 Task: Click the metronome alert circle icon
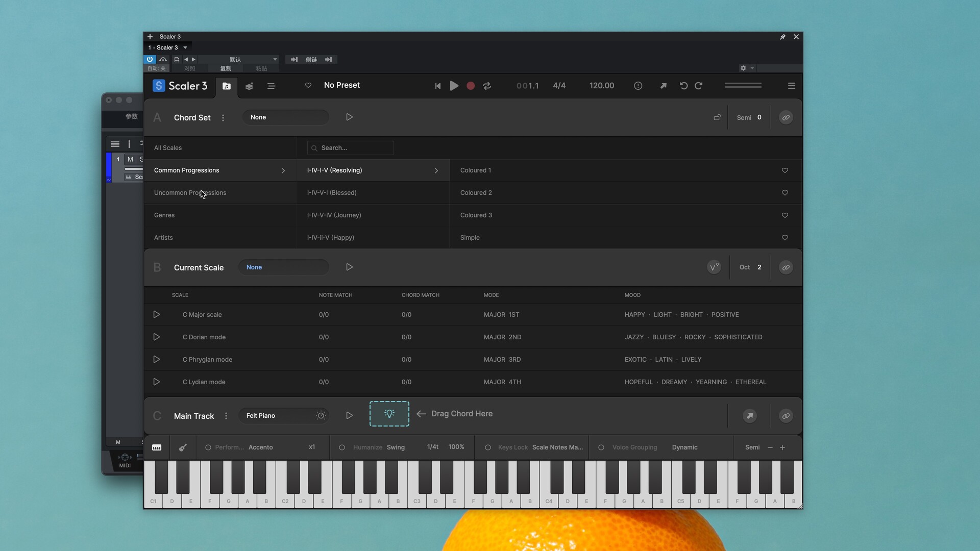click(x=638, y=86)
